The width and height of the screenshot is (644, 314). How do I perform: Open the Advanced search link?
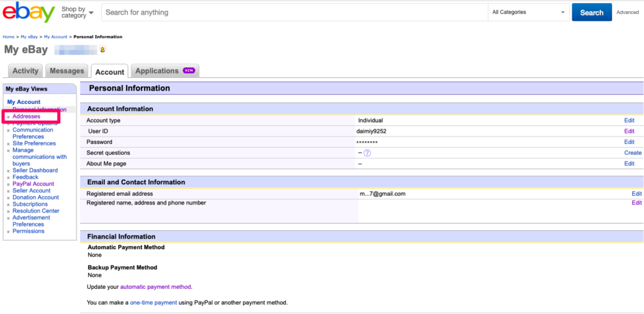(627, 13)
